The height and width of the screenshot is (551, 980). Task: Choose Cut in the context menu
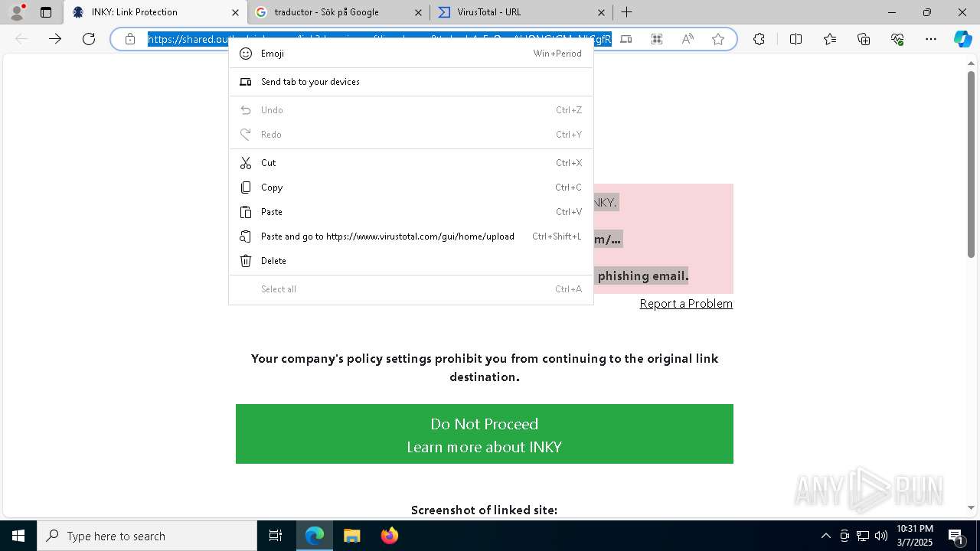click(411, 163)
